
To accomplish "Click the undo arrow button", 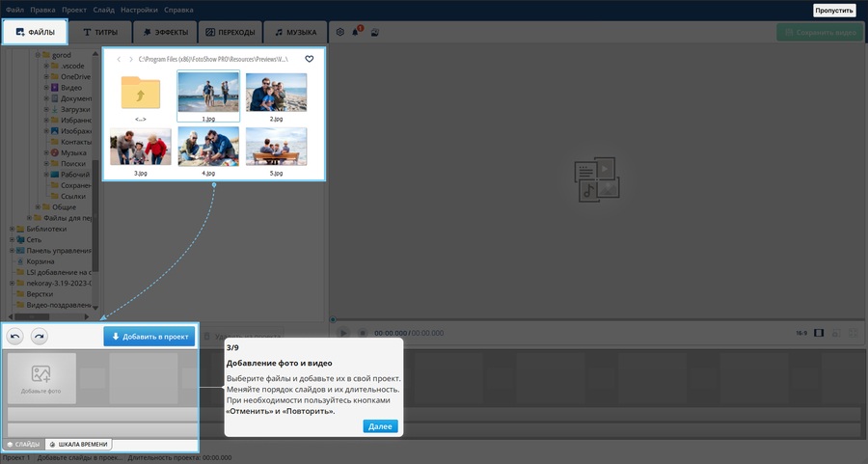I will (x=15, y=337).
